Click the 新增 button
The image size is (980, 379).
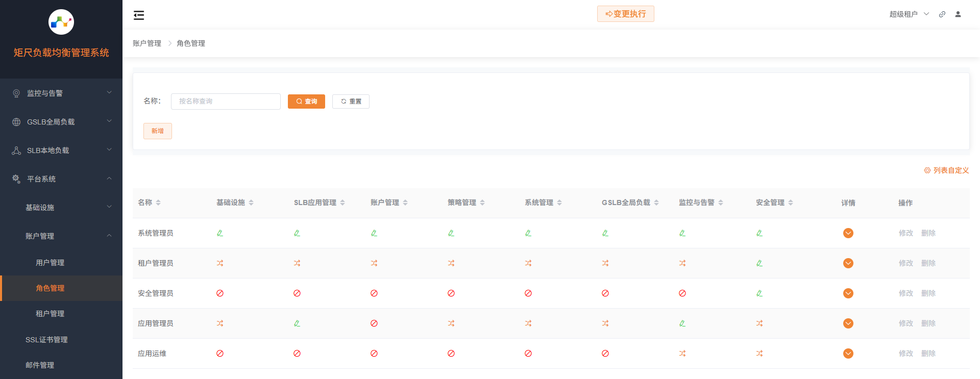click(157, 131)
